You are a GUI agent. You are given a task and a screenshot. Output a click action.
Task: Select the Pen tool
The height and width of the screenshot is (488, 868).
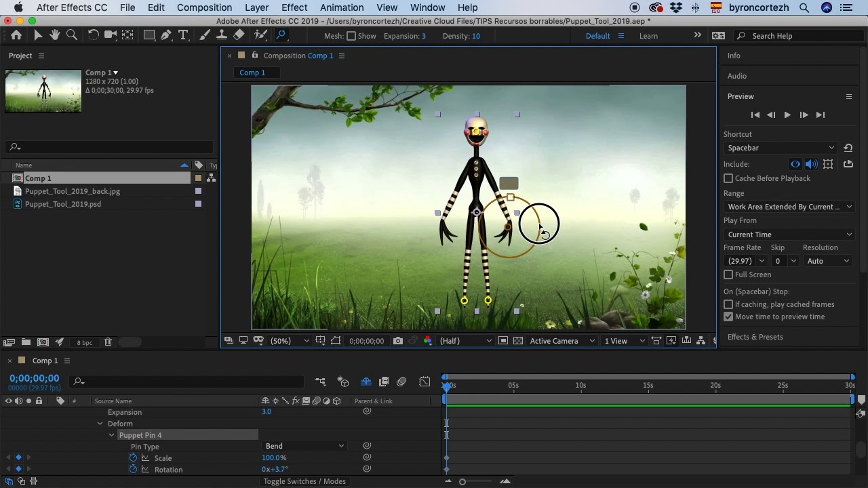tap(166, 35)
